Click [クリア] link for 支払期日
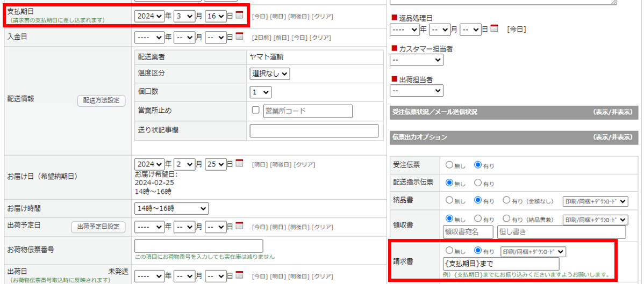This screenshot has height=284, width=644. point(323,17)
